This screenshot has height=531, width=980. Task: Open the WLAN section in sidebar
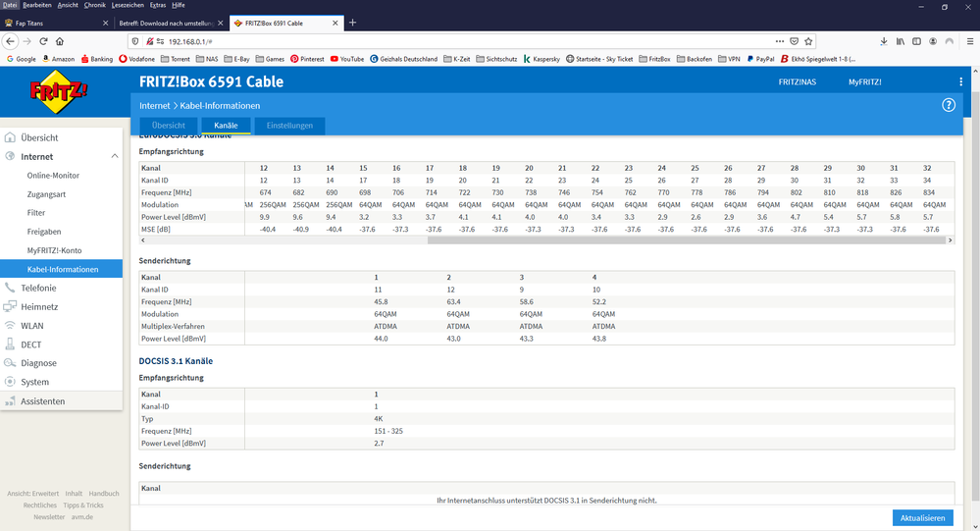[x=31, y=325]
